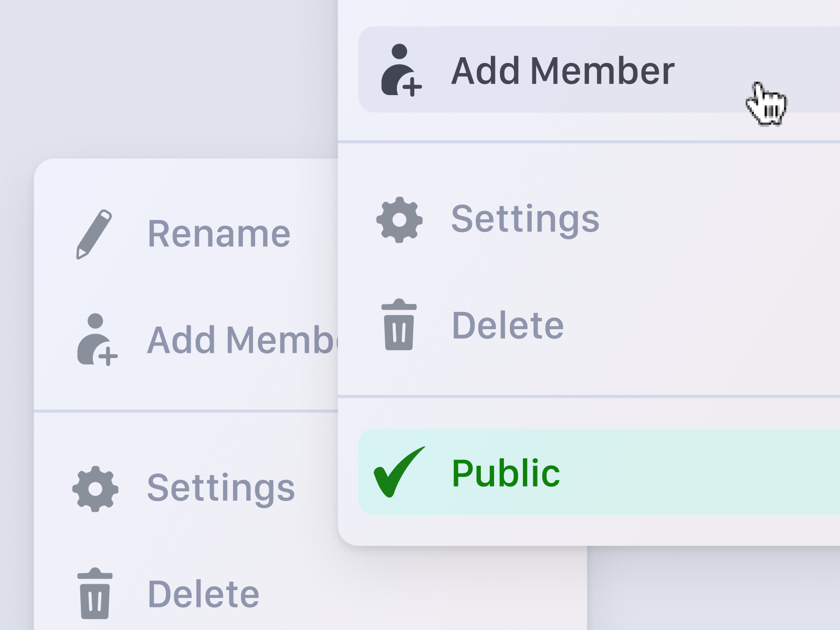Toggle the Public visibility option label
840x630 pixels.
coord(506,473)
